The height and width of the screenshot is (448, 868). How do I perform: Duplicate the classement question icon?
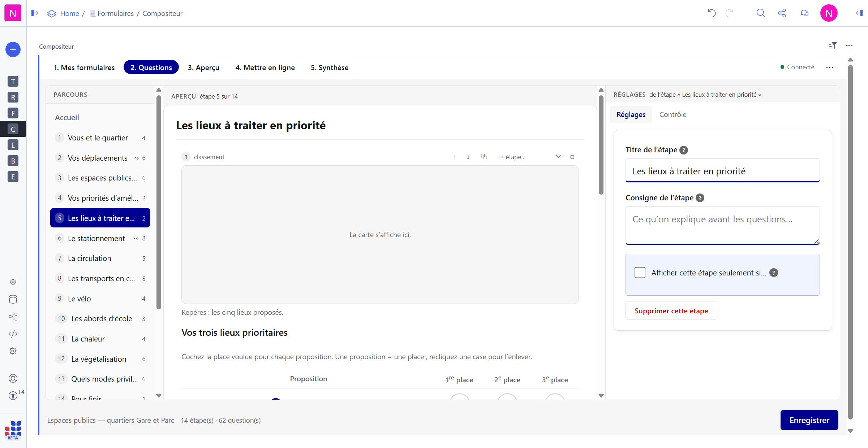pyautogui.click(x=484, y=157)
